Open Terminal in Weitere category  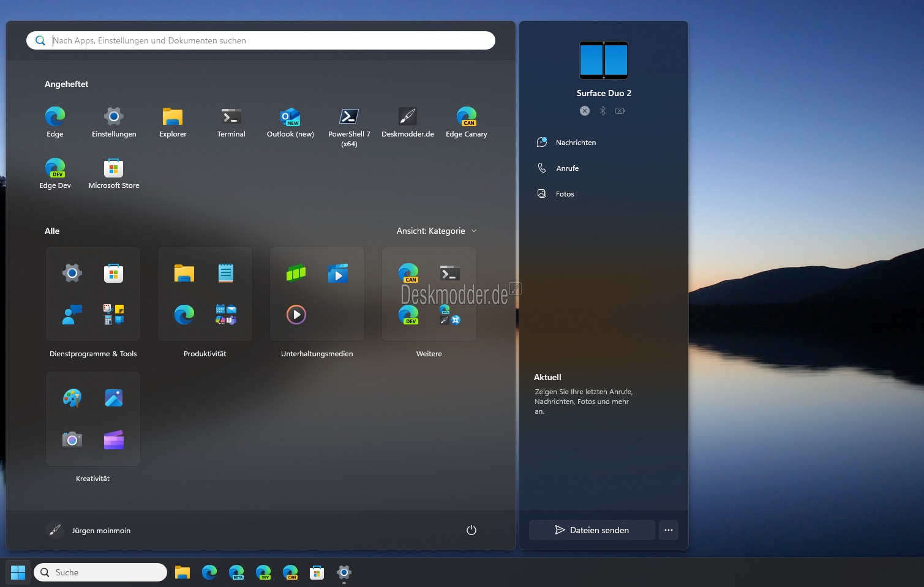(450, 273)
